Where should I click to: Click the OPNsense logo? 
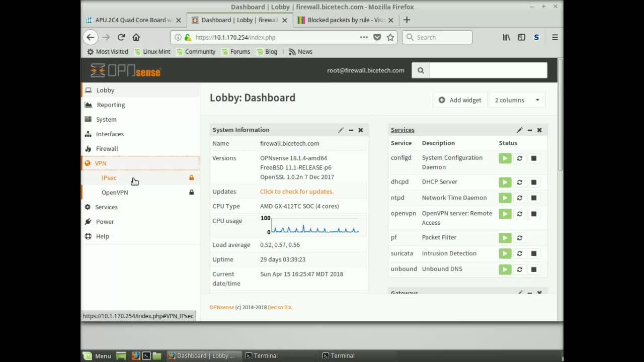pos(126,70)
